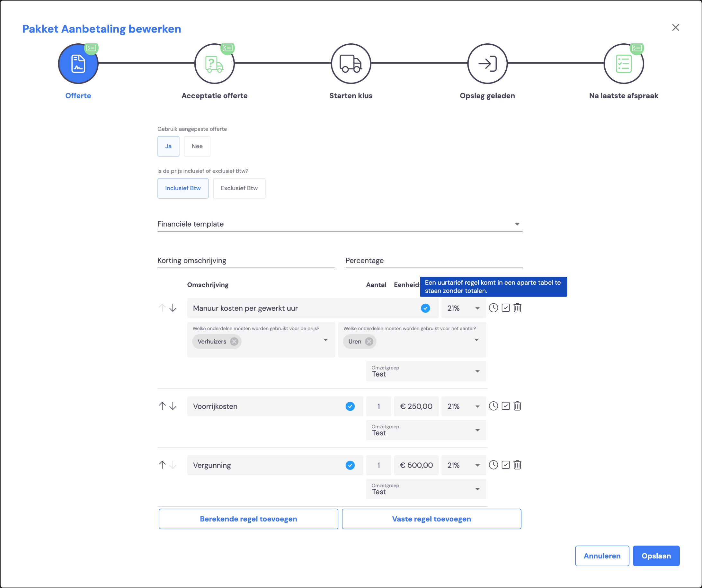
Task: Select Exclusief Btw option
Action: pos(239,188)
